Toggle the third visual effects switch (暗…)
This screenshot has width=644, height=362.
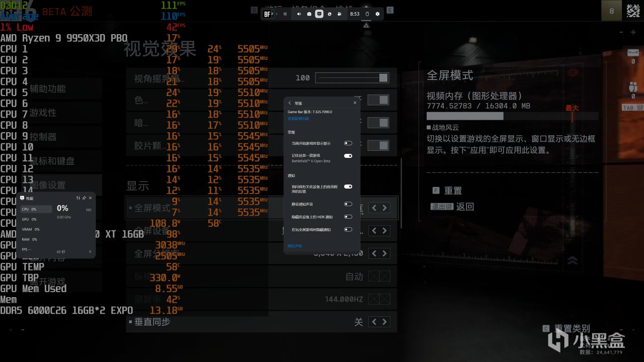tap(378, 123)
